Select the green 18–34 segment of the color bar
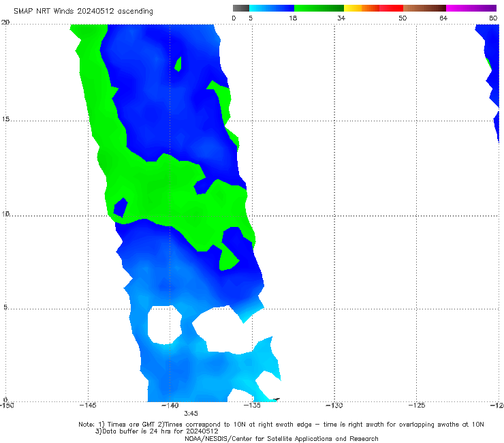 319,8
